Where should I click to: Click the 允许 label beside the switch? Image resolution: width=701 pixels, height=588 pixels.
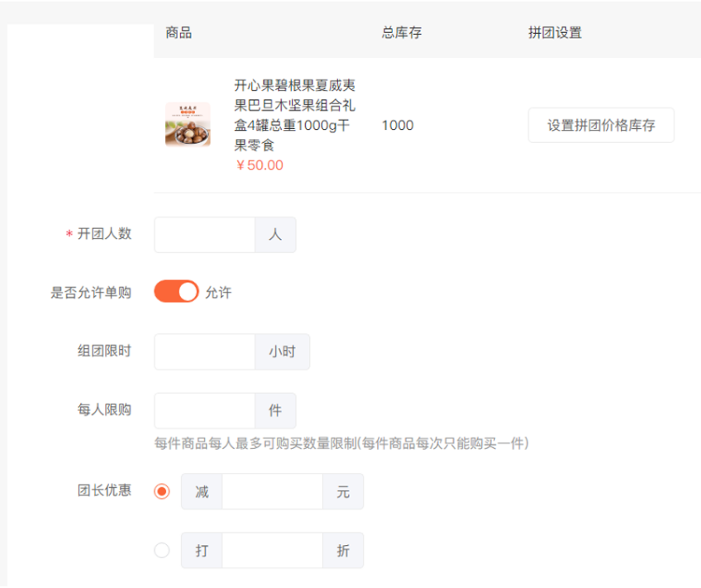click(218, 293)
